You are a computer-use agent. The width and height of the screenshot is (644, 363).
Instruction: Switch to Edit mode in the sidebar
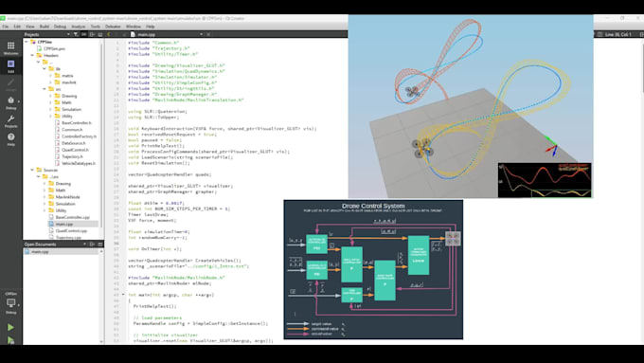[x=10, y=65]
